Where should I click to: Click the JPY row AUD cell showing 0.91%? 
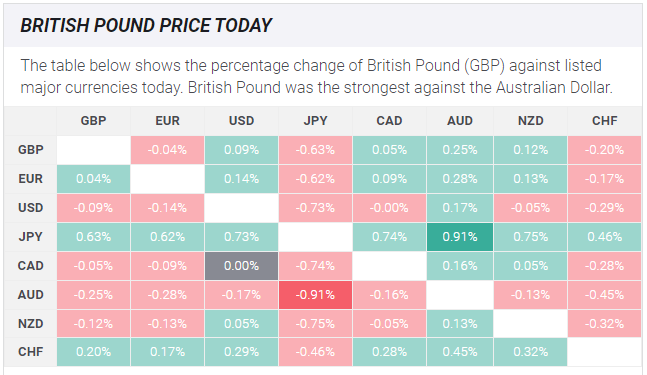coord(460,237)
